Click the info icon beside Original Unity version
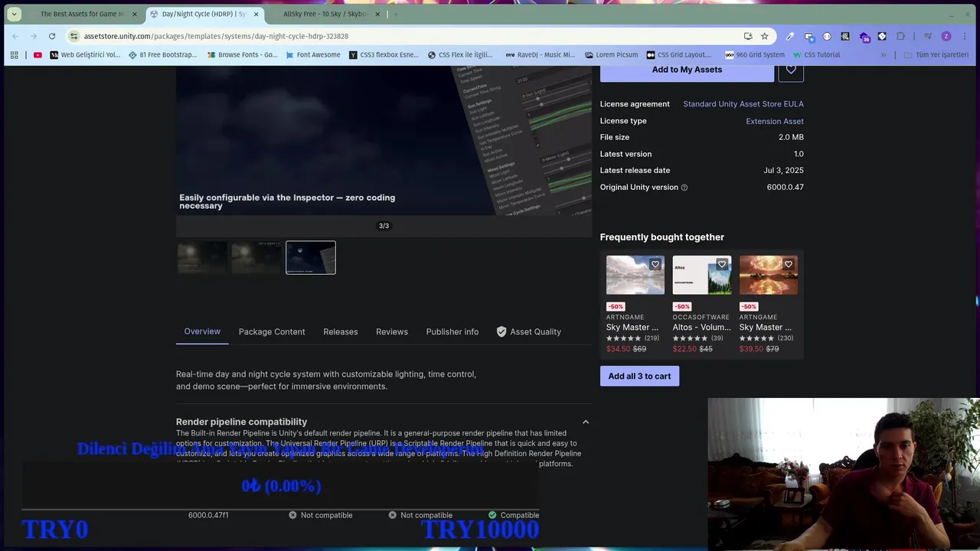This screenshot has height=551, width=980. coord(684,187)
